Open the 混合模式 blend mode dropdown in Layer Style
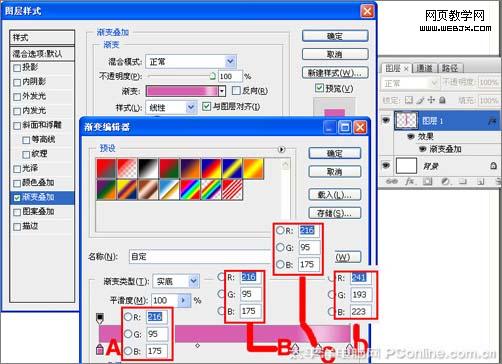Viewport: 502px width, 364px height. point(191,62)
